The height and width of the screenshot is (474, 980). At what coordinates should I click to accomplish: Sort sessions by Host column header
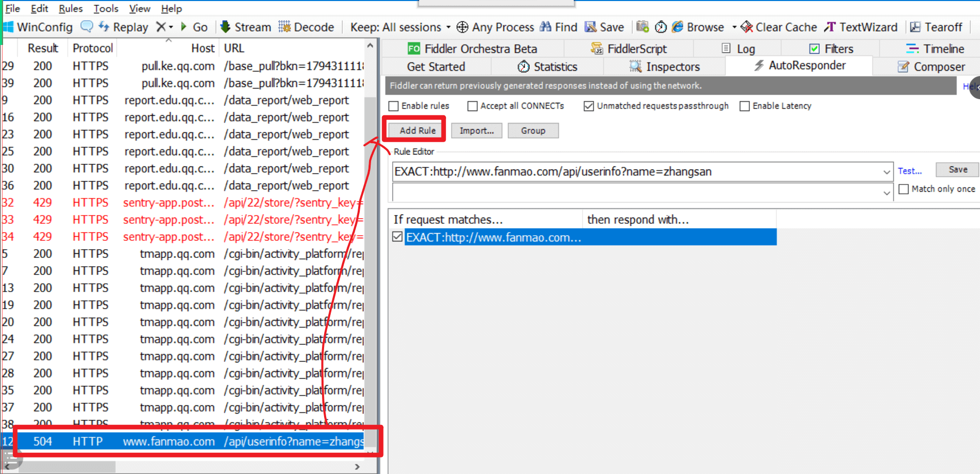[x=168, y=48]
